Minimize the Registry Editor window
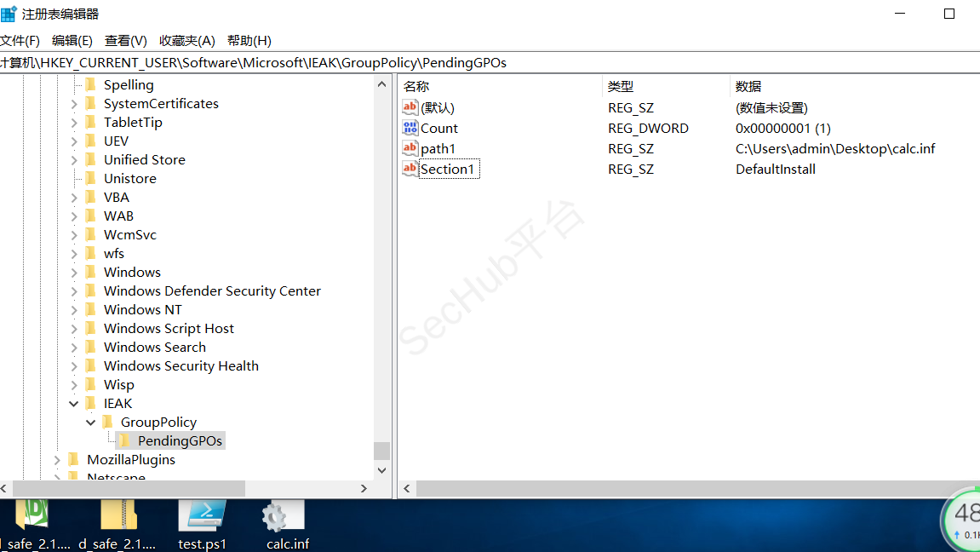Viewport: 980px width, 552px height. coord(900,14)
